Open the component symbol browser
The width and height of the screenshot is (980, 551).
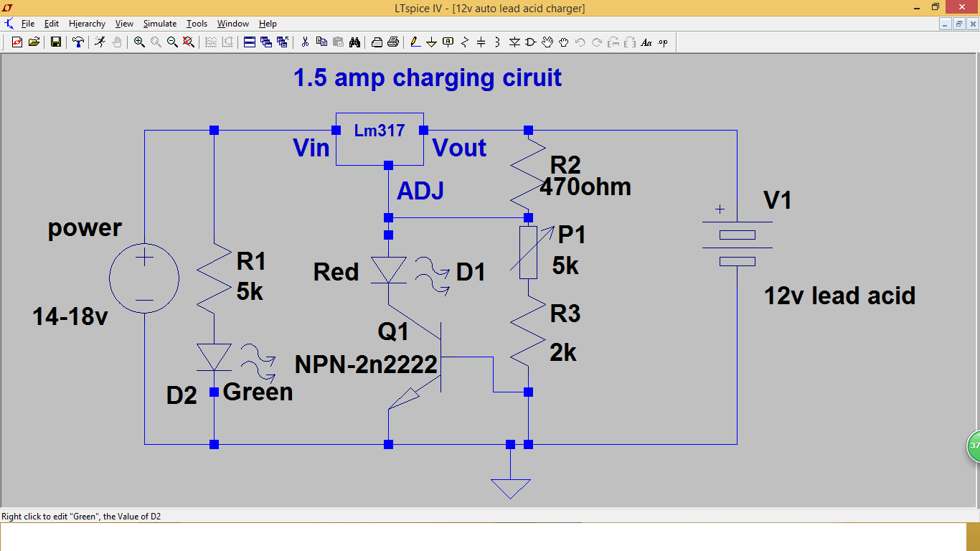[531, 42]
